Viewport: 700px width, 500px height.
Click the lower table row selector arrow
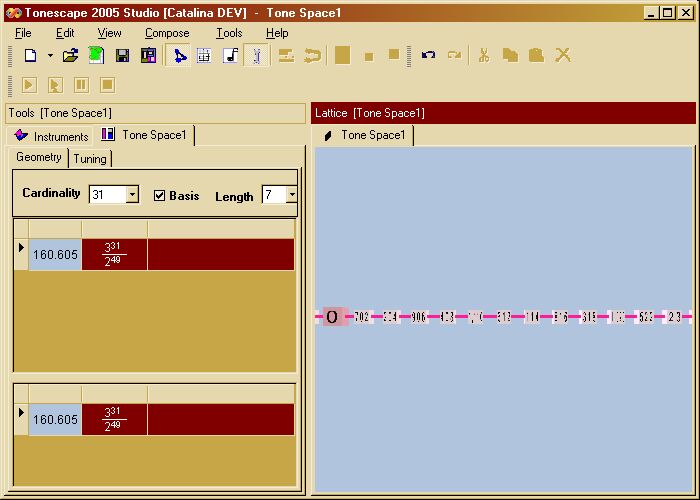[x=21, y=420]
